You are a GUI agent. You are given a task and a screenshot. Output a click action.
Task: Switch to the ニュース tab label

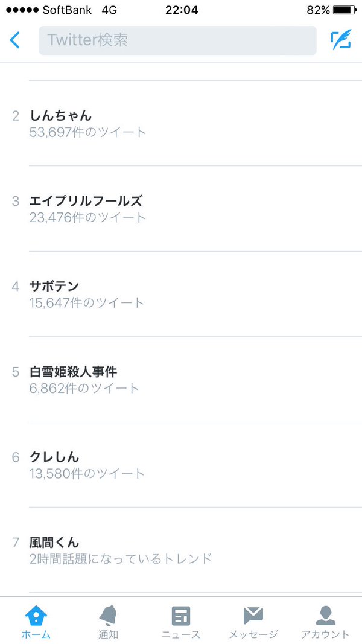(181, 634)
